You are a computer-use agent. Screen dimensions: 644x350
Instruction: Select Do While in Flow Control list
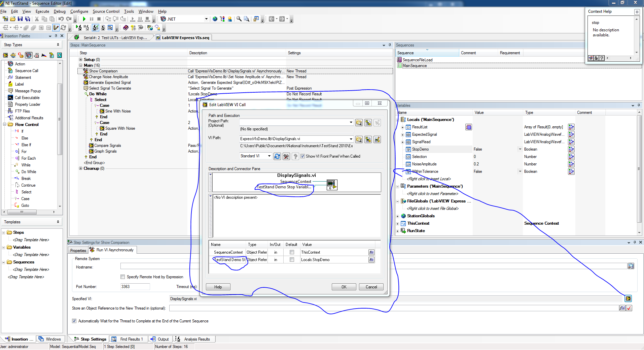(x=29, y=172)
